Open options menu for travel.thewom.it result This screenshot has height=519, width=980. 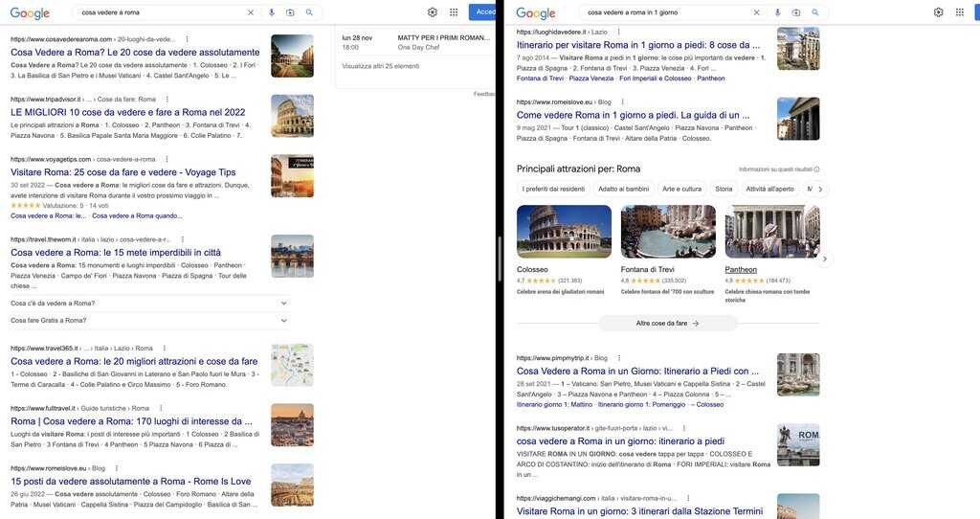183,239
